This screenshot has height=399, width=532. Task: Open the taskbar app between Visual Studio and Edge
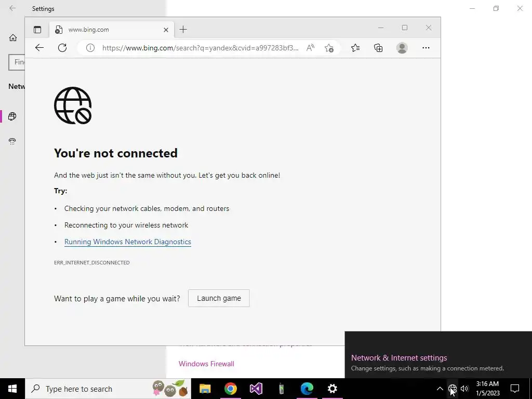coord(281,389)
